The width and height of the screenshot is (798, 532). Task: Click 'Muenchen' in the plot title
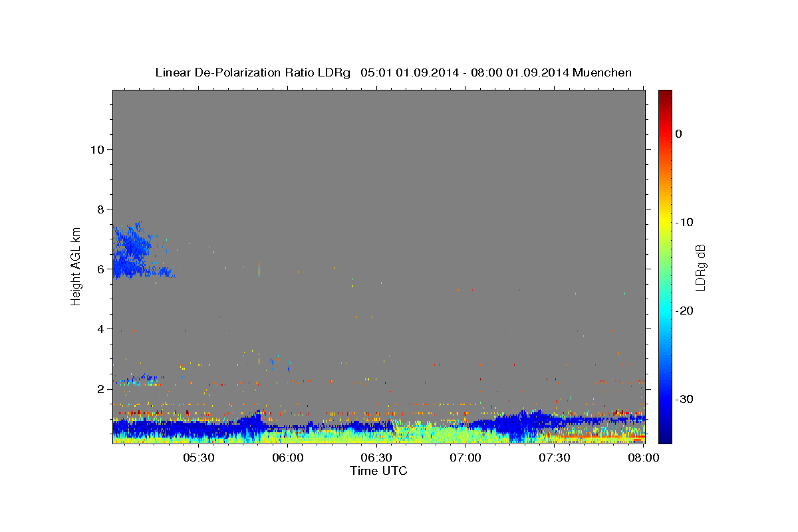603,72
